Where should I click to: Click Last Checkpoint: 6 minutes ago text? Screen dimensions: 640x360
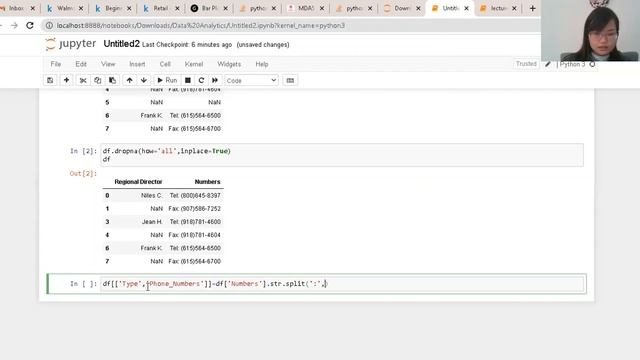(187, 44)
